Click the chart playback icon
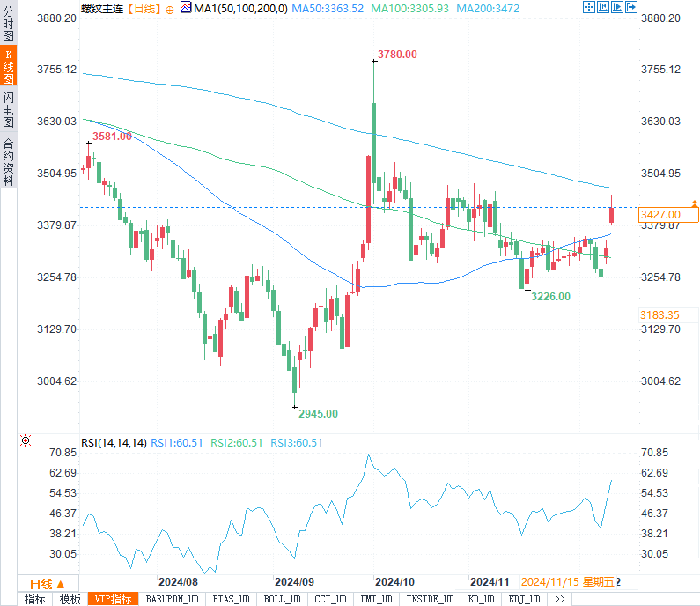This screenshot has width=700, height=606. point(617,7)
